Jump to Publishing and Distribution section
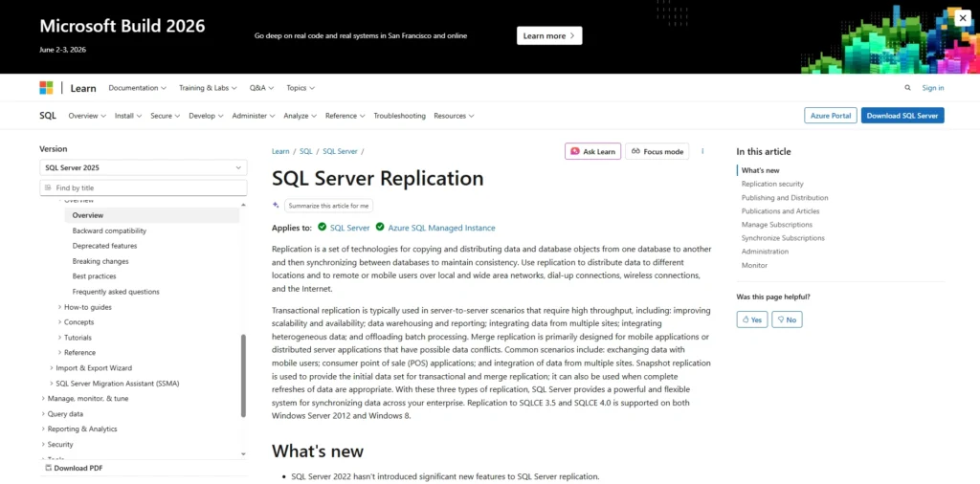The image size is (980, 484). (x=785, y=197)
